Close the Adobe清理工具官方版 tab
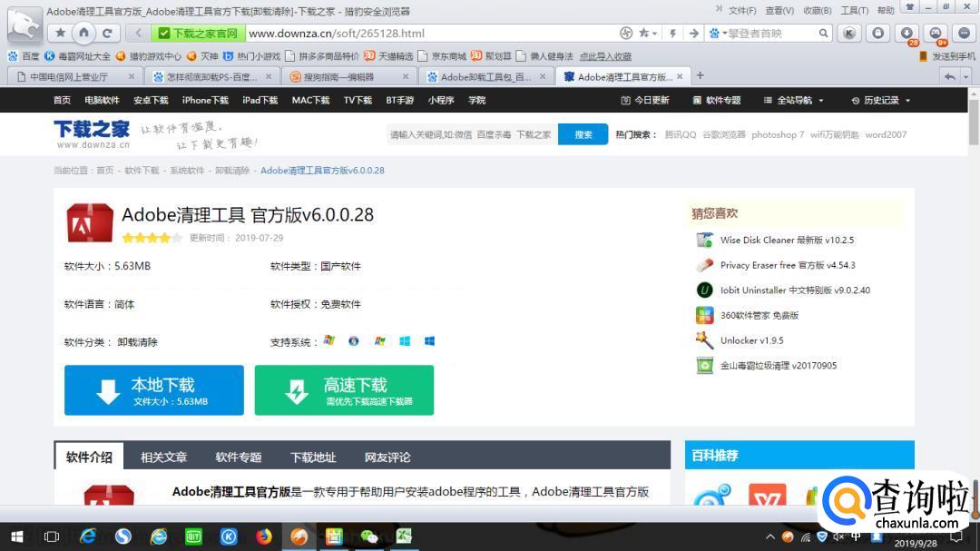 (x=680, y=76)
